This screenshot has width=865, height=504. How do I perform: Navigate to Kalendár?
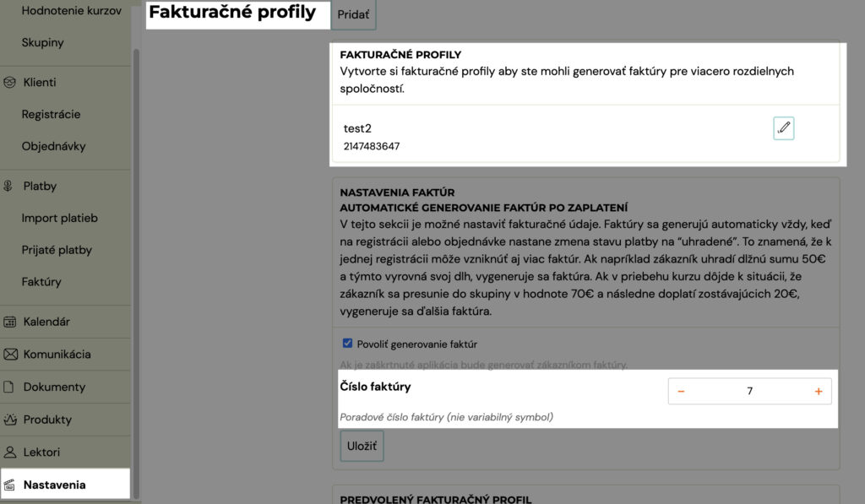point(46,322)
